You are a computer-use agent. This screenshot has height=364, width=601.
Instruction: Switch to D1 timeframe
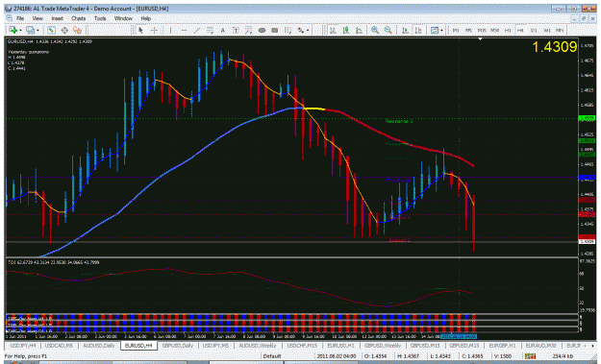click(534, 30)
